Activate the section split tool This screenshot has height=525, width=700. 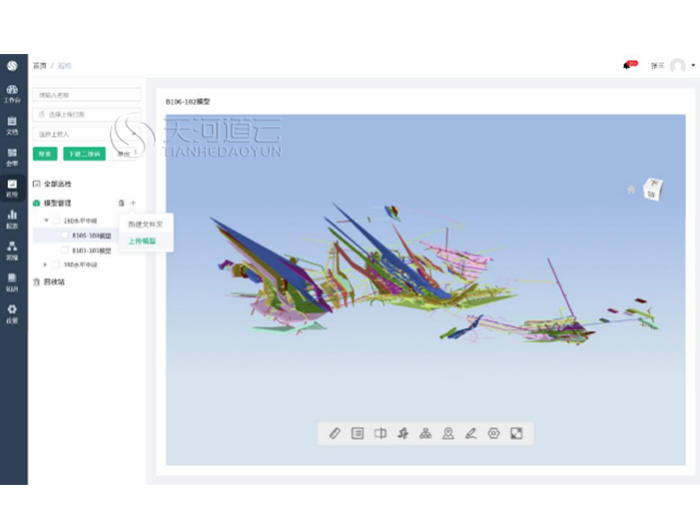[380, 433]
